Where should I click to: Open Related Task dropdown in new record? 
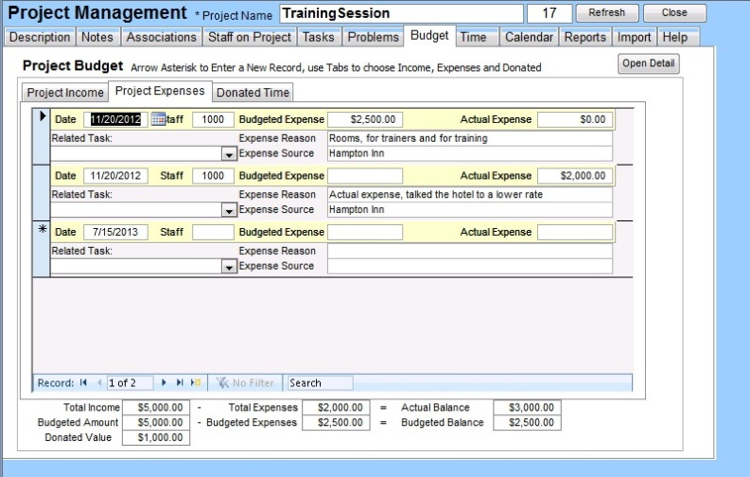[229, 267]
